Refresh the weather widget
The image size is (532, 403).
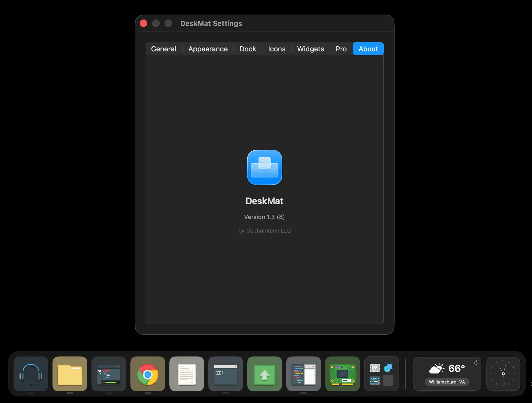476,362
